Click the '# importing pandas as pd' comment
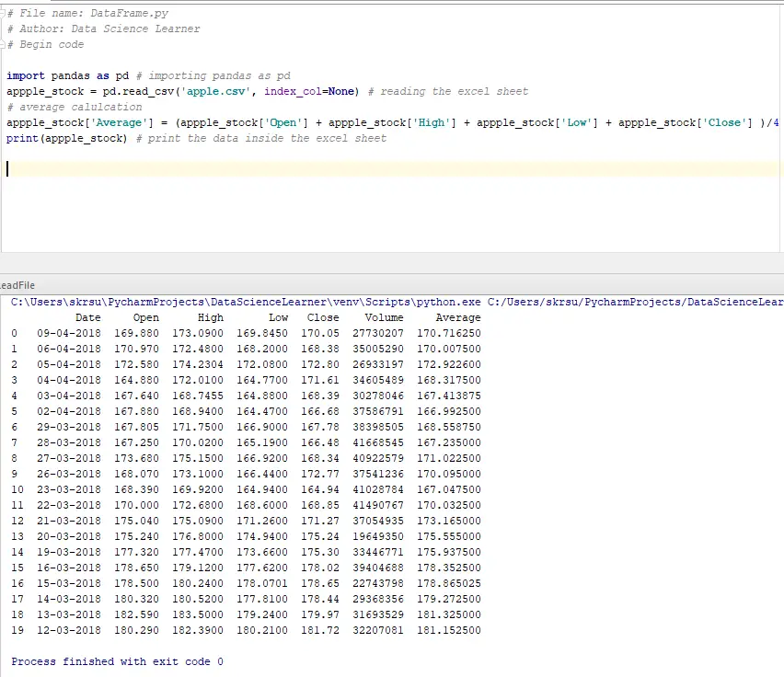This screenshot has width=784, height=677. [213, 76]
